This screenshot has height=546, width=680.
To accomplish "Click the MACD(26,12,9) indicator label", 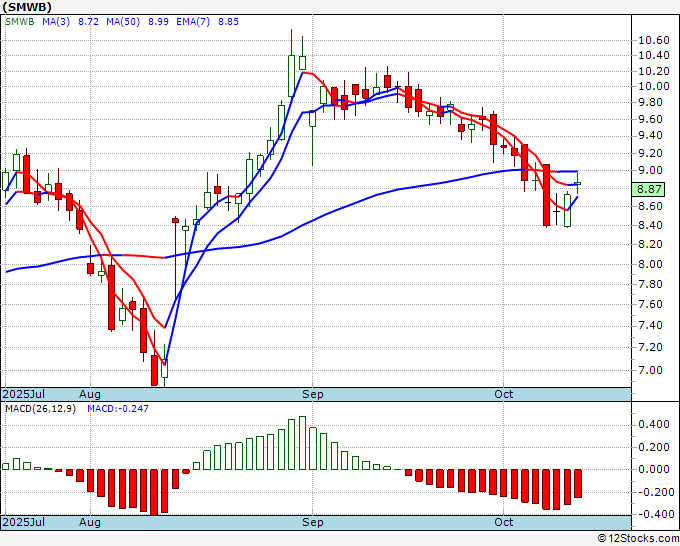I will coord(40,409).
